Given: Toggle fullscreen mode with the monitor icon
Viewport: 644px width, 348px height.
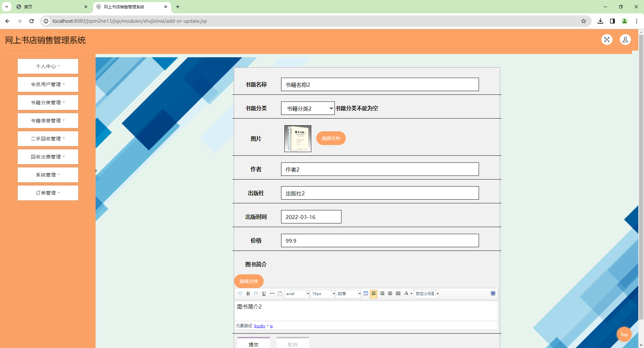Looking at the screenshot, I should (x=493, y=293).
